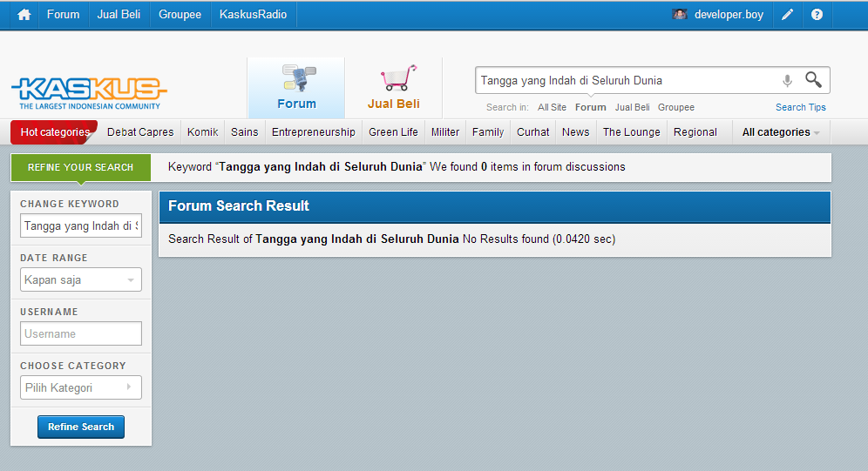Click the Username input field
This screenshot has height=471, width=868.
pos(81,334)
